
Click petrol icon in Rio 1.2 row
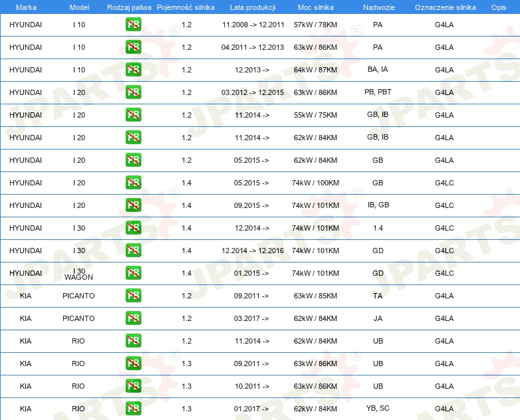(x=133, y=340)
